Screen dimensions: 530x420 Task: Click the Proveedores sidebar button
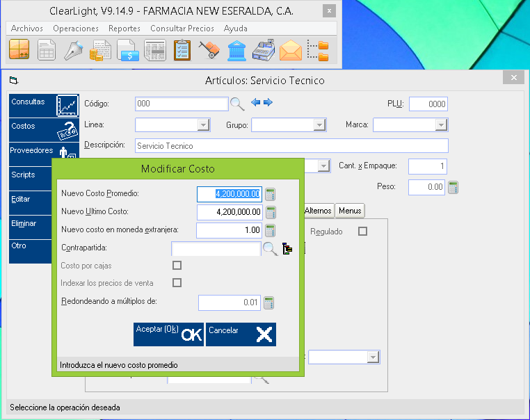point(44,151)
